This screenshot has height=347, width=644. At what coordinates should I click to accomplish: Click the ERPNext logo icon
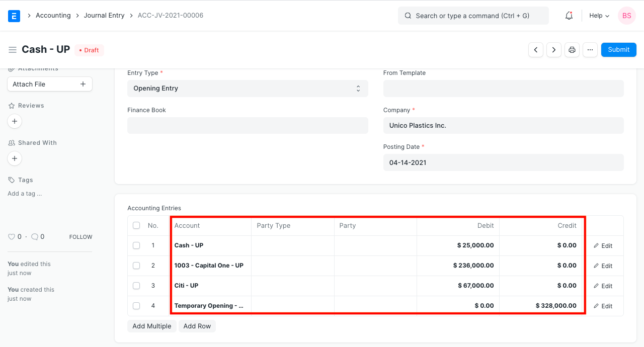pyautogui.click(x=14, y=16)
